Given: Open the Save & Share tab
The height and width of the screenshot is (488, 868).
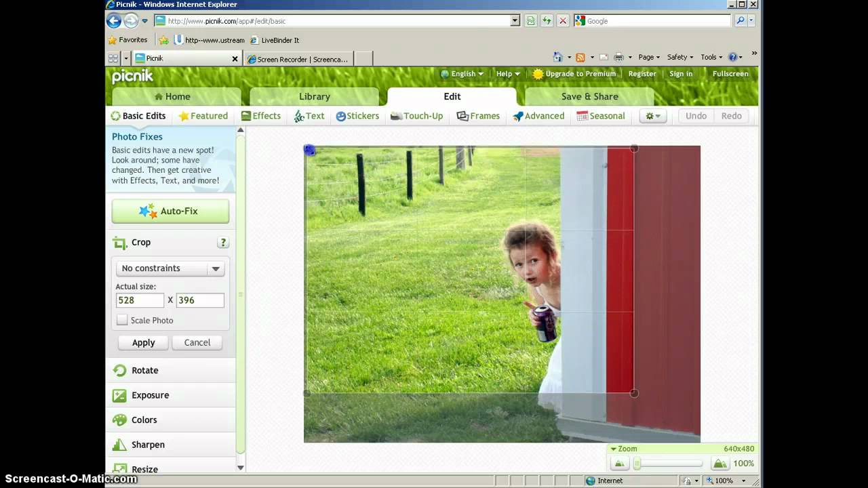Looking at the screenshot, I should click(x=589, y=96).
